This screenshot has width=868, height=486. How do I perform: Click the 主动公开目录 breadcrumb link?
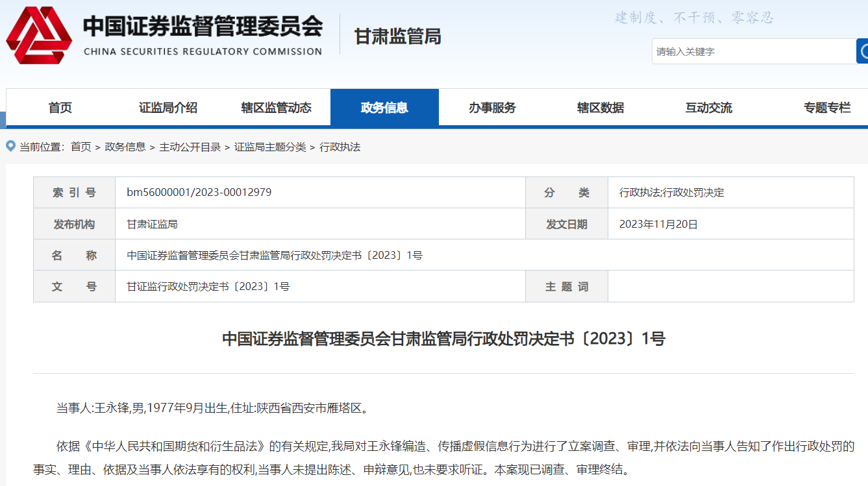tap(190, 147)
